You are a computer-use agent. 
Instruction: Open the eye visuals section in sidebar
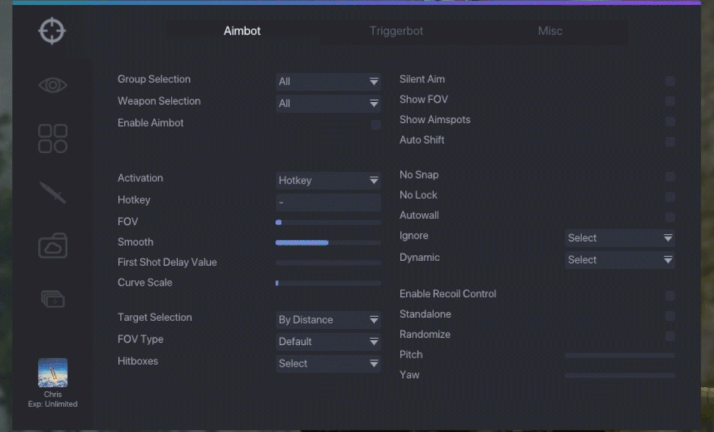[53, 86]
